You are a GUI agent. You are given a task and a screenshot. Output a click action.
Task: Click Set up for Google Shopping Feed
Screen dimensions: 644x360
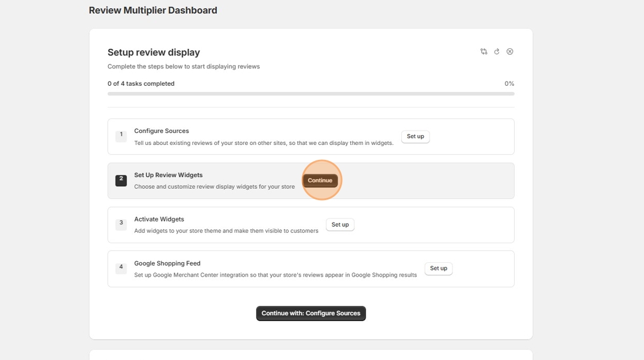[438, 269]
